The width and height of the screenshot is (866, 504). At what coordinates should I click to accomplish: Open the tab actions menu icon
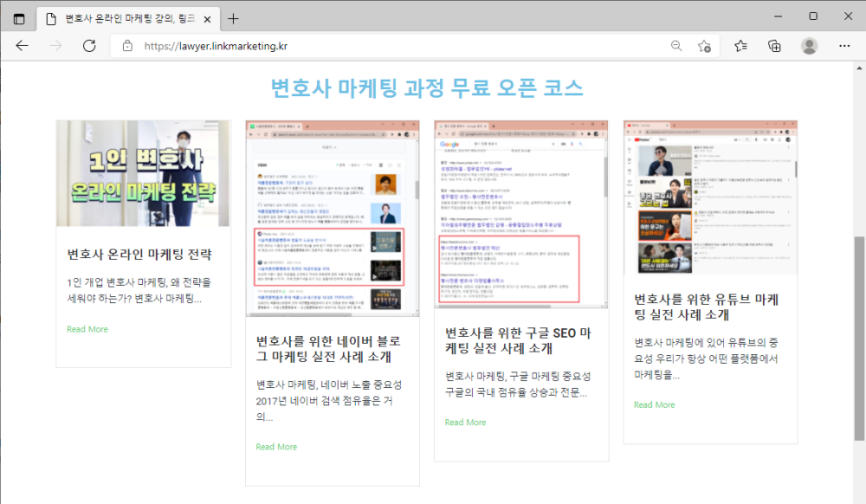click(19, 18)
